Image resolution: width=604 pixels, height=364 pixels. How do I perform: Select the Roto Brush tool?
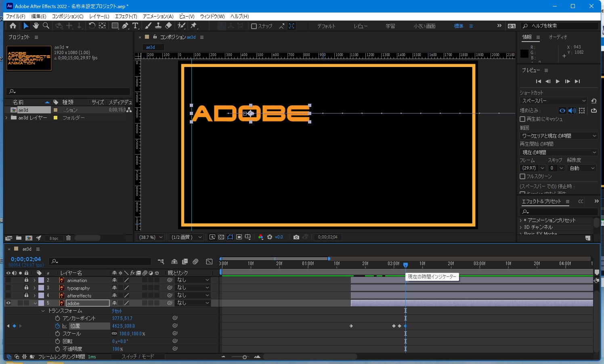(x=181, y=26)
